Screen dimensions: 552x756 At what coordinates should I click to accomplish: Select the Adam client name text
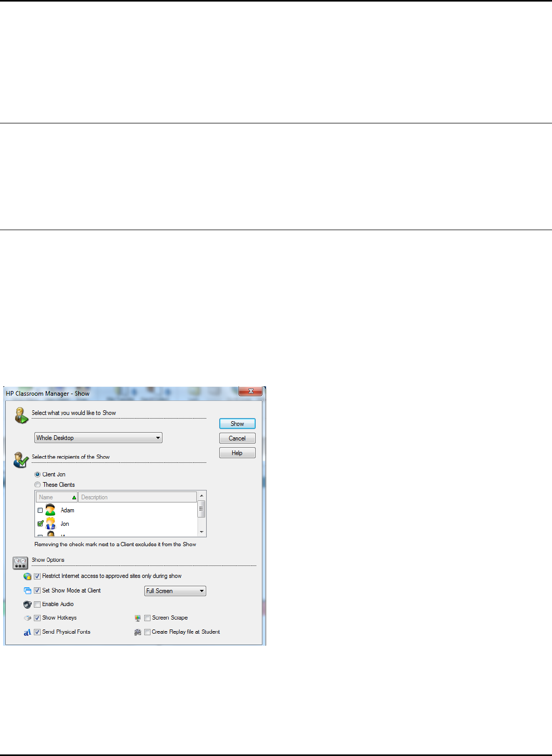[x=68, y=510]
